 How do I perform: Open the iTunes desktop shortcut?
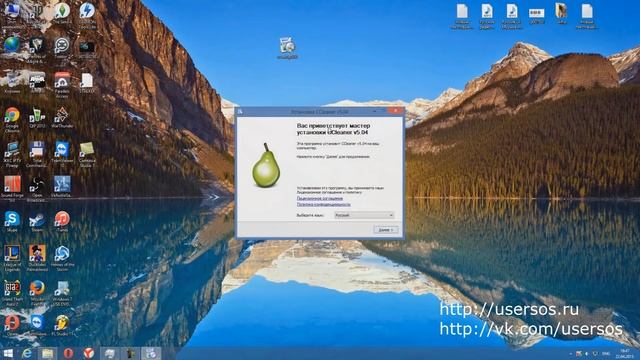tap(62, 222)
